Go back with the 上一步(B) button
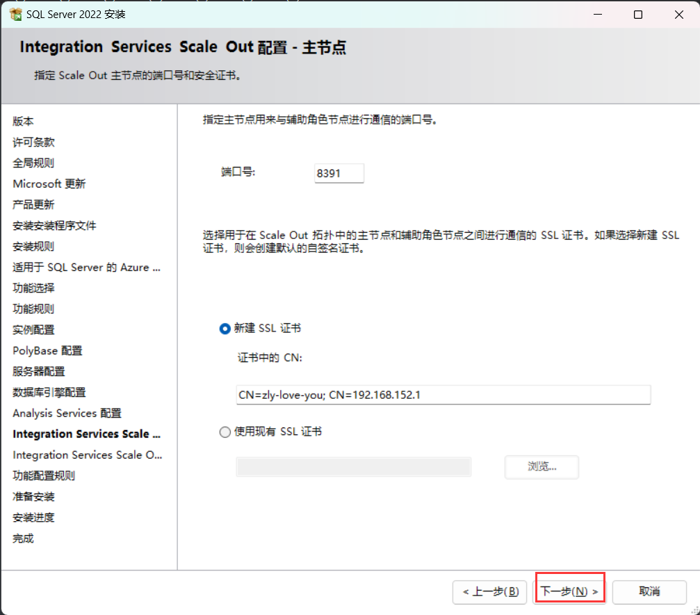This screenshot has height=615, width=700. 490,592
